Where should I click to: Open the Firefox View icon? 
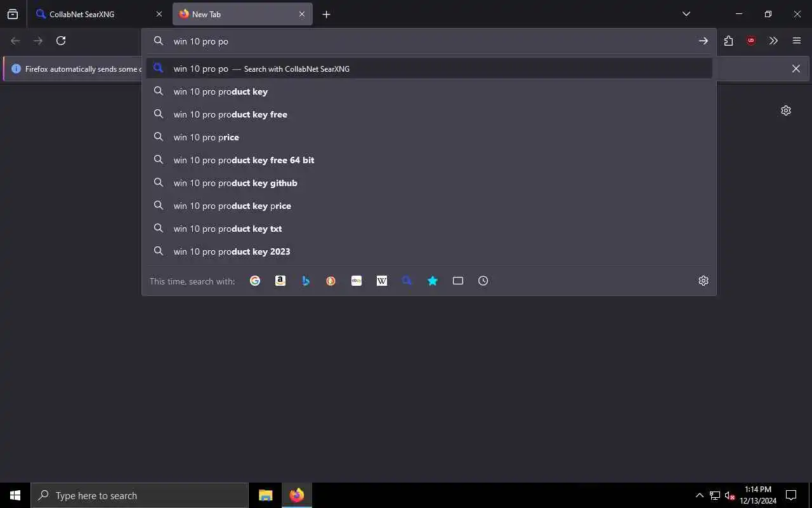point(13,14)
